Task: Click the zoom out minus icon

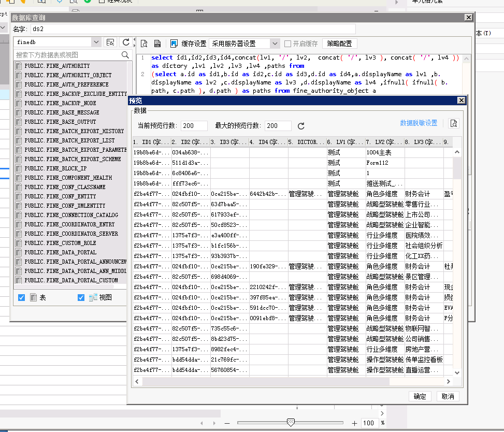Action: (227, 423)
